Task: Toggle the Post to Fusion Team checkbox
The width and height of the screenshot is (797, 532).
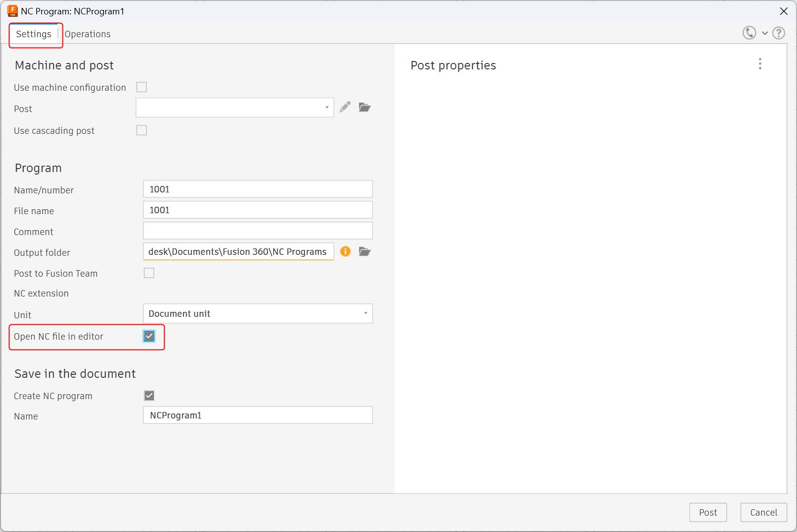Action: (x=149, y=273)
